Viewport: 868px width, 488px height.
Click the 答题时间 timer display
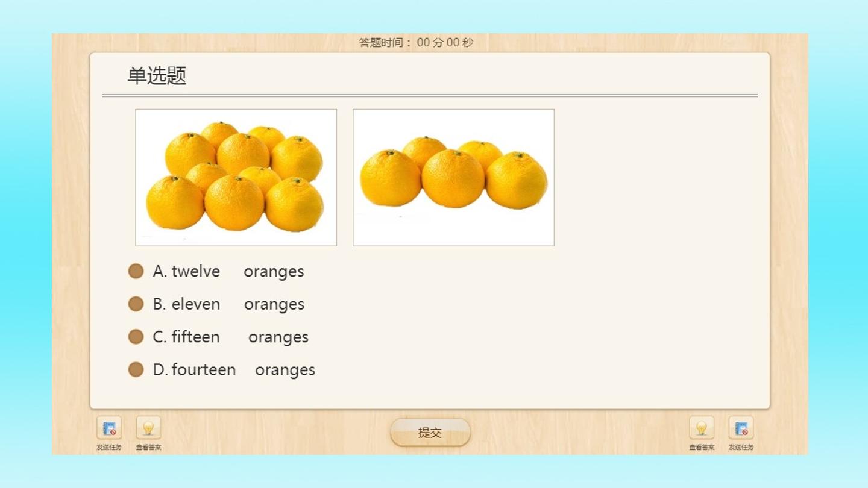click(x=416, y=43)
